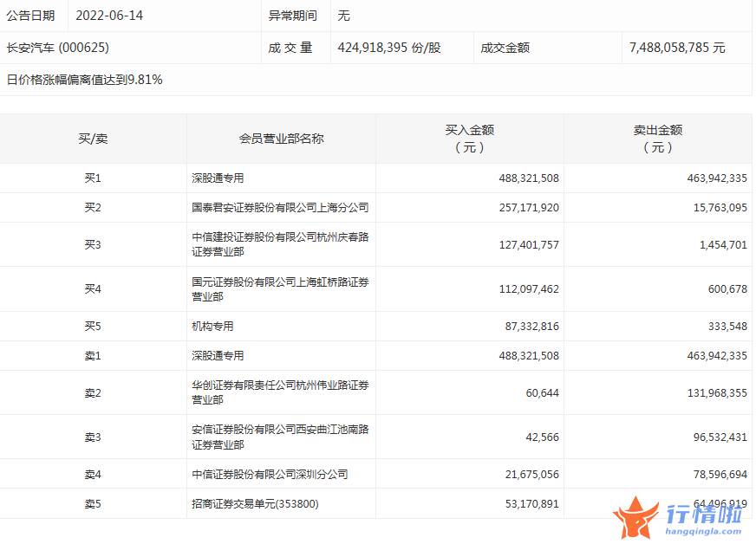The image size is (756, 544).
Task: Select buy amount 60,644
Action: (543, 393)
